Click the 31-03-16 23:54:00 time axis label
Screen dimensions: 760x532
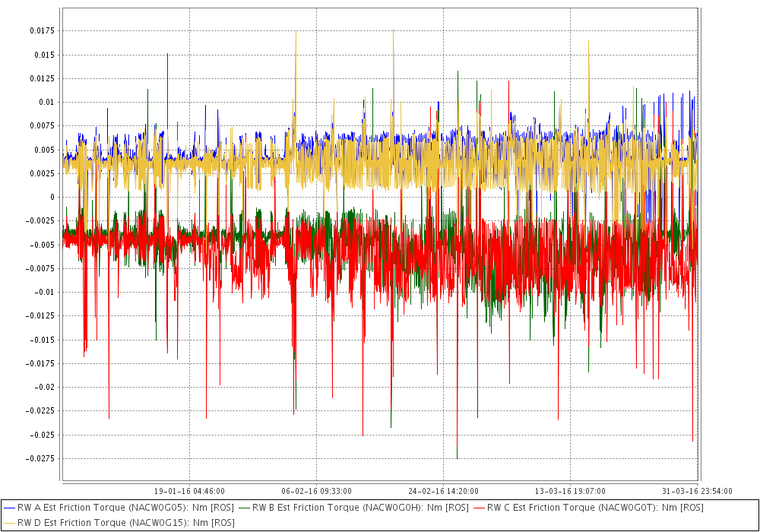[x=697, y=491]
